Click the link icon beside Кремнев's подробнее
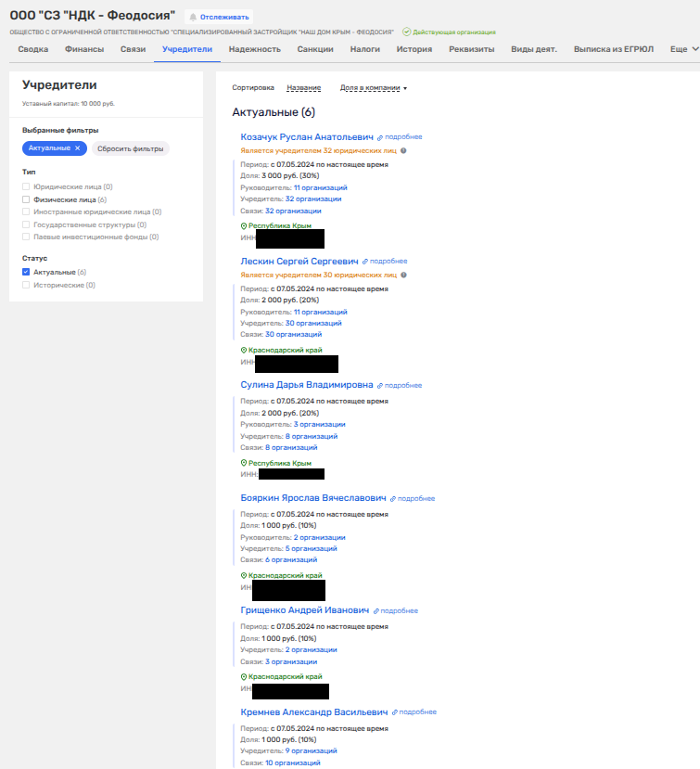This screenshot has width=700, height=769. click(x=395, y=712)
